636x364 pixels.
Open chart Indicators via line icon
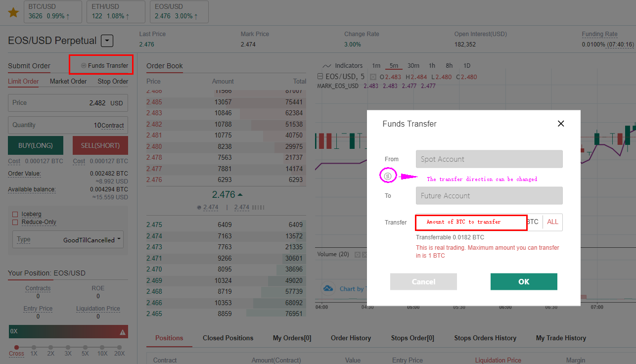(x=326, y=66)
